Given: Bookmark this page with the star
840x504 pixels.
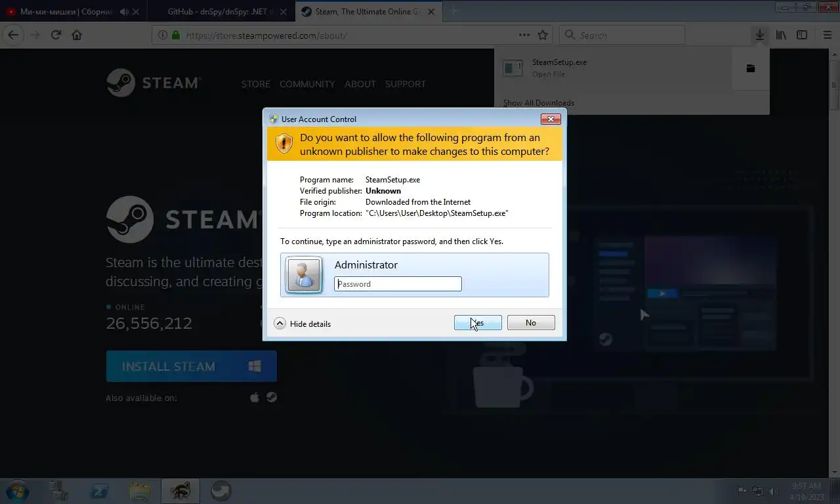Looking at the screenshot, I should tap(543, 35).
